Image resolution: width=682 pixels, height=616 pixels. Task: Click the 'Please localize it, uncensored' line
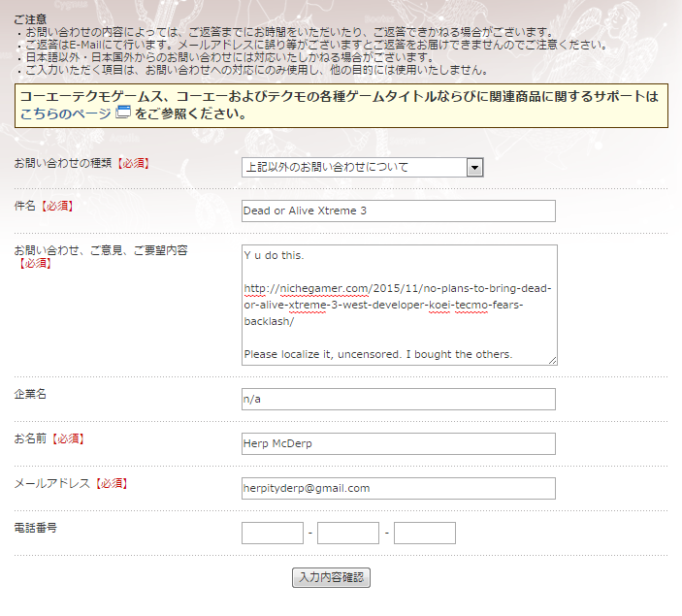(x=378, y=354)
